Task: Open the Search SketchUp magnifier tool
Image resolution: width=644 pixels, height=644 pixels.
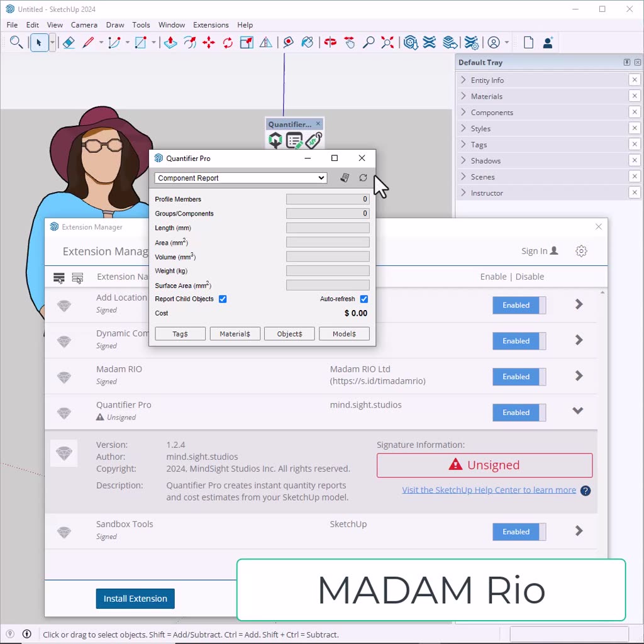Action: pos(16,42)
